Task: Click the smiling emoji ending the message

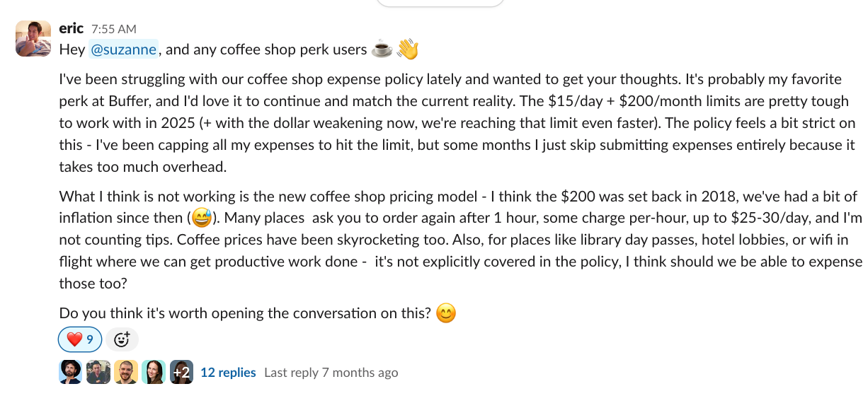Action: point(445,313)
